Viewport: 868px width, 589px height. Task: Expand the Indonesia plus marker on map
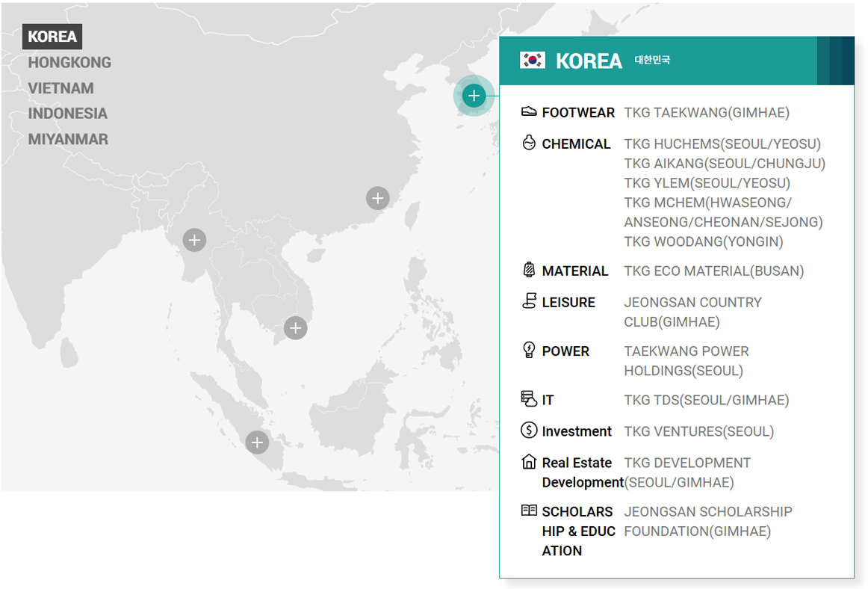[x=257, y=442]
